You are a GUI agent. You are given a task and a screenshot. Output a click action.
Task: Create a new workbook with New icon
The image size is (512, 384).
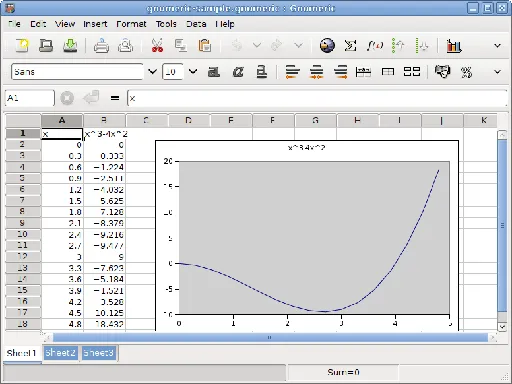click(x=22, y=45)
